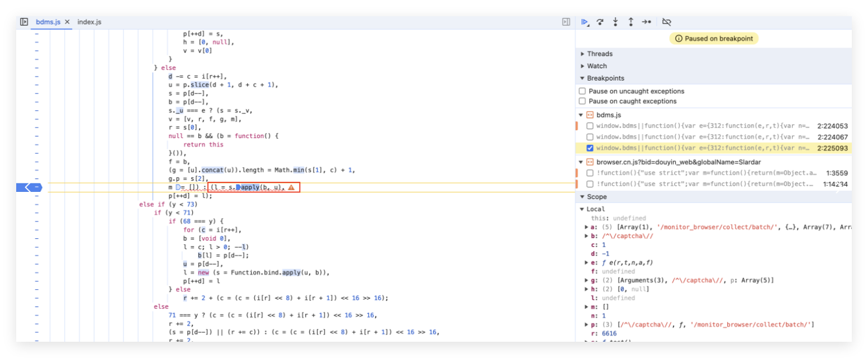The height and width of the screenshot is (358, 868).
Task: Collapse browser.cn.js breakpoint group
Action: tap(582, 162)
